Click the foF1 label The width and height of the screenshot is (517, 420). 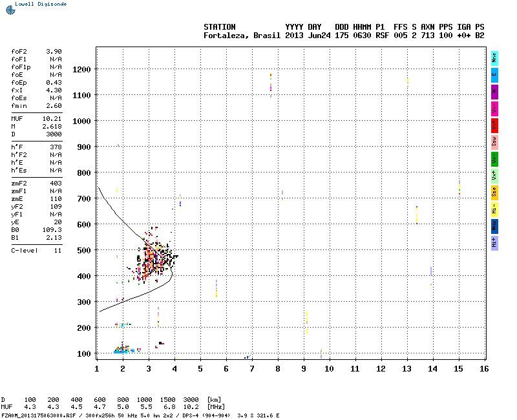[19, 59]
